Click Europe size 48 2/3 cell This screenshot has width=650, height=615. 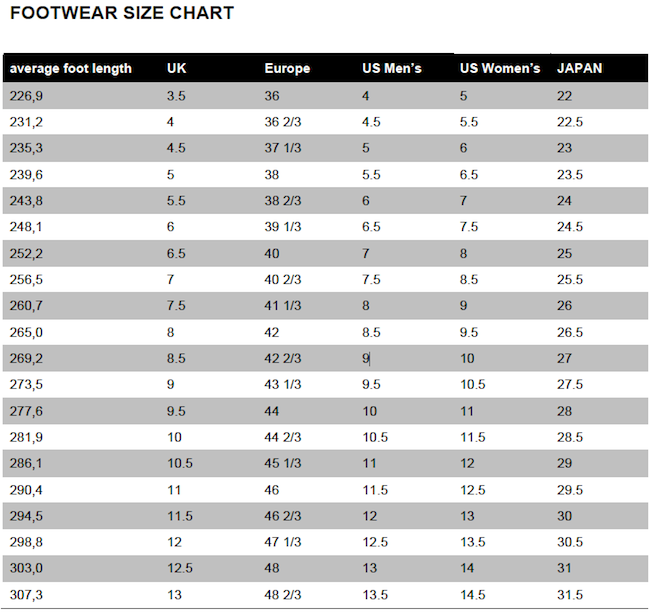click(283, 595)
